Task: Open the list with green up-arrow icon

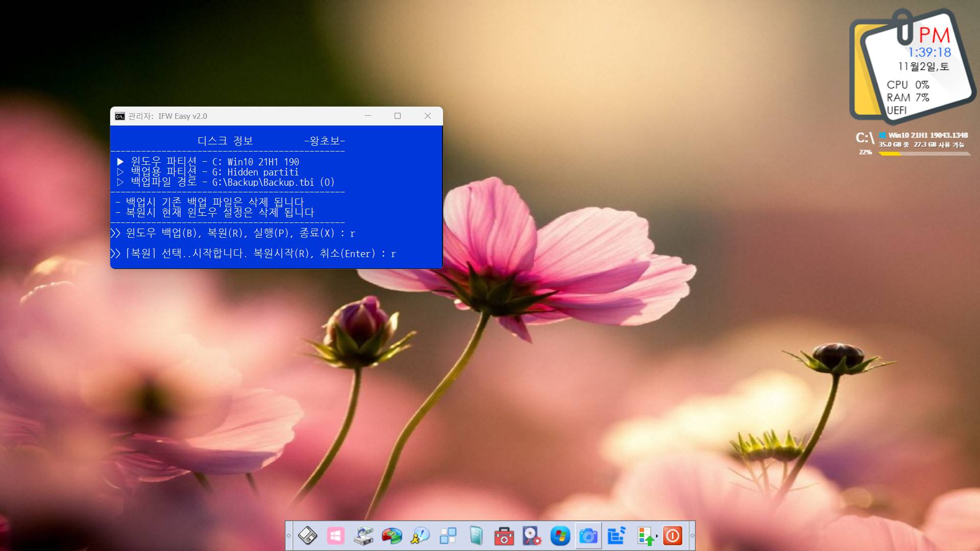Action: [645, 536]
